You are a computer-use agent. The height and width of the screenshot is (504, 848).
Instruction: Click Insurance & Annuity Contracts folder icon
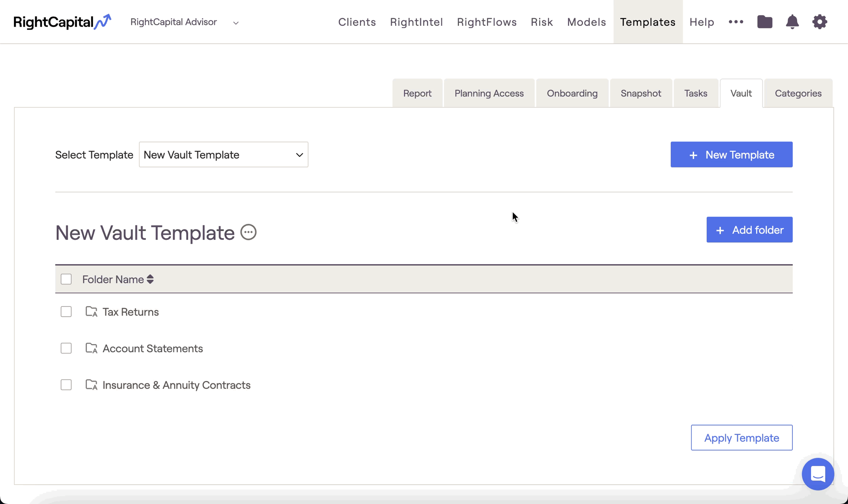91,384
